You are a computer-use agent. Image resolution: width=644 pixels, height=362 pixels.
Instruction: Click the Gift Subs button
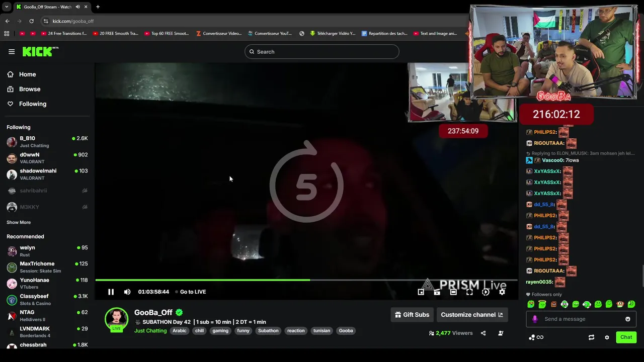pyautogui.click(x=412, y=315)
